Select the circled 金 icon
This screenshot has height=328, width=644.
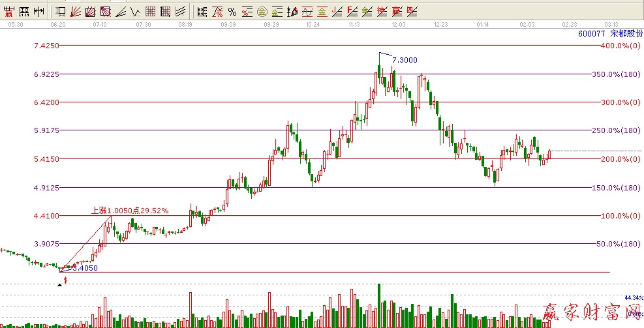coord(262,12)
